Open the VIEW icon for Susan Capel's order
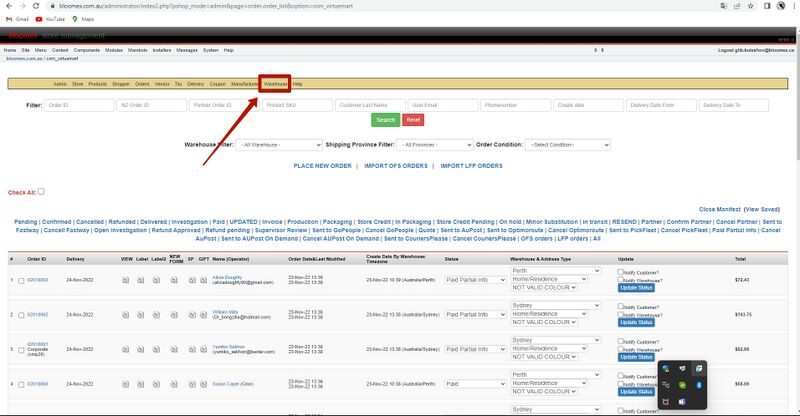Viewport: 800px width, 416px height. point(126,384)
